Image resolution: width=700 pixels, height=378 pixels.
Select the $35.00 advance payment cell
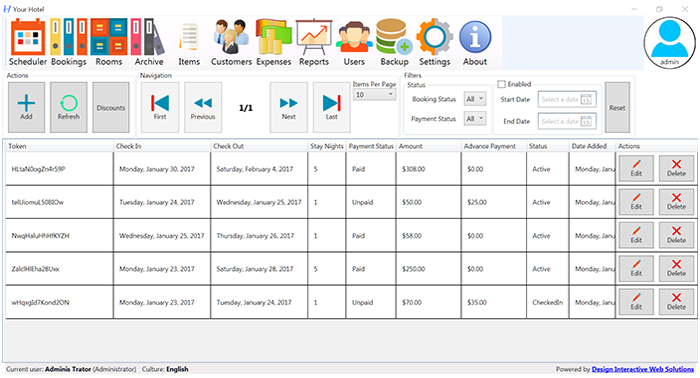point(494,302)
